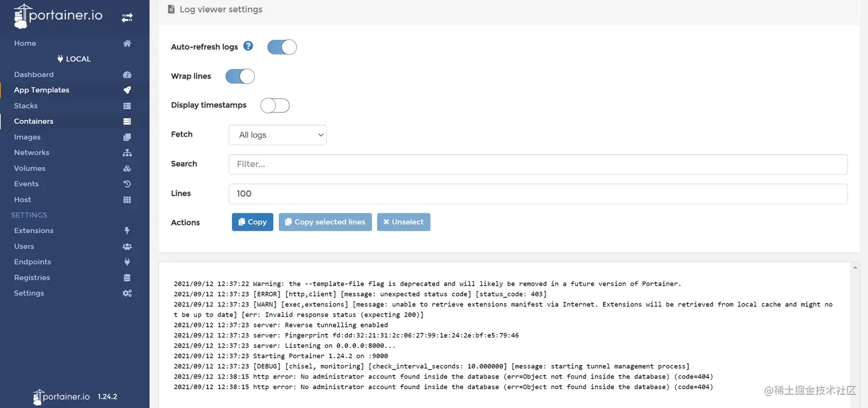Image resolution: width=868 pixels, height=408 pixels.
Task: Turn off the Wrap lines switch
Action: pyautogui.click(x=240, y=76)
